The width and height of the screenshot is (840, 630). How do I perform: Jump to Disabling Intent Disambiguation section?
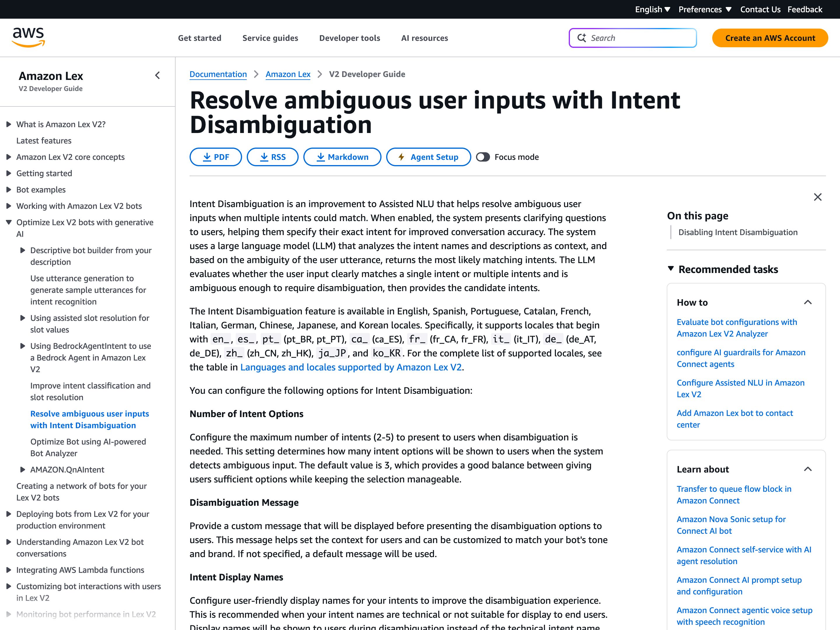point(737,232)
